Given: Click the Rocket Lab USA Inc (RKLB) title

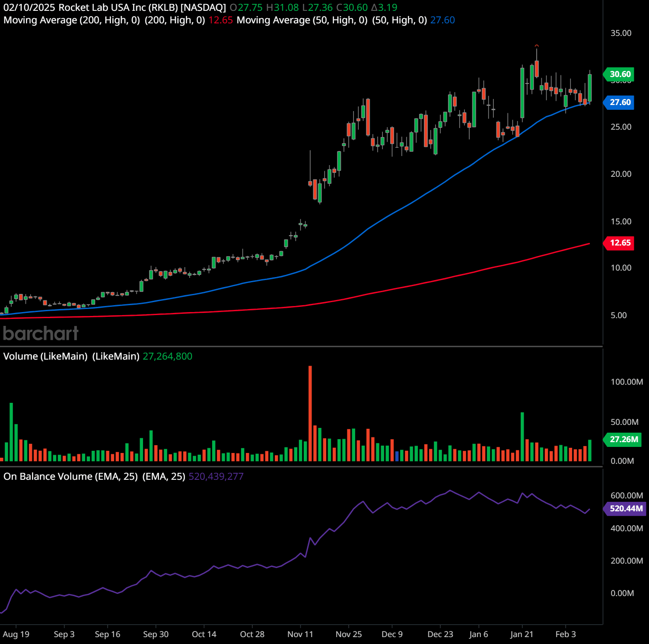Looking at the screenshot, I should pos(118,7).
